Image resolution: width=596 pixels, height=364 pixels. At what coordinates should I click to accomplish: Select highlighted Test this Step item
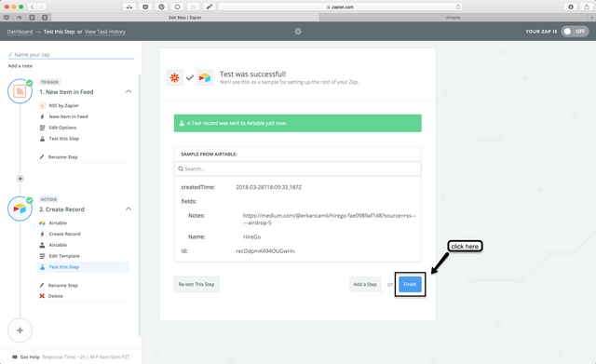point(83,267)
